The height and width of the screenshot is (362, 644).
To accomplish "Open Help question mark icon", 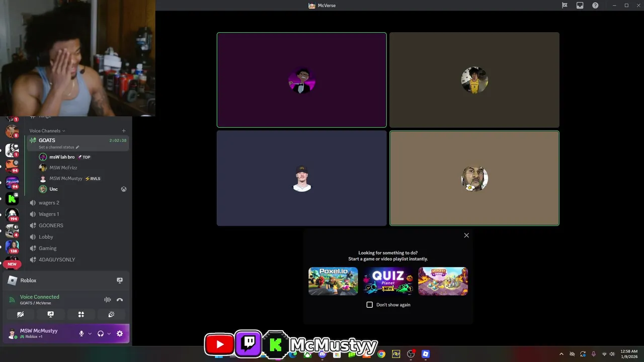I will tap(595, 6).
